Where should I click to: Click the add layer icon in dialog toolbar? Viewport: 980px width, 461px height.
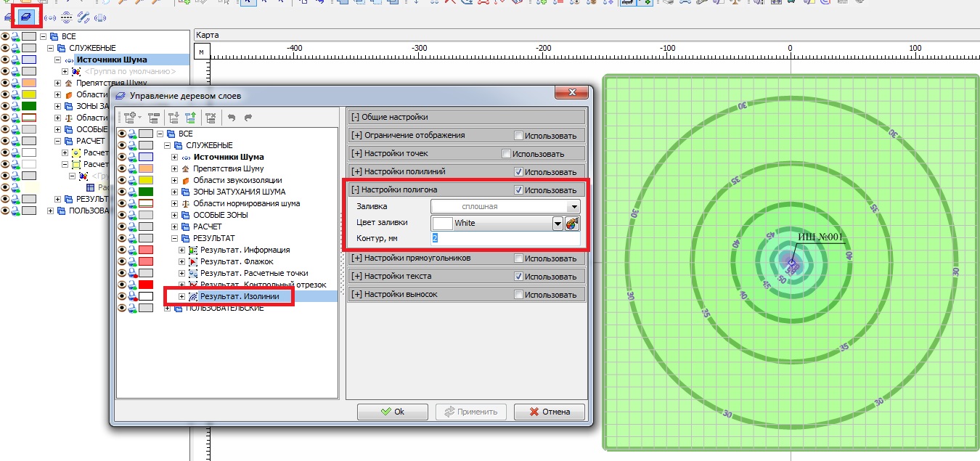tap(131, 117)
